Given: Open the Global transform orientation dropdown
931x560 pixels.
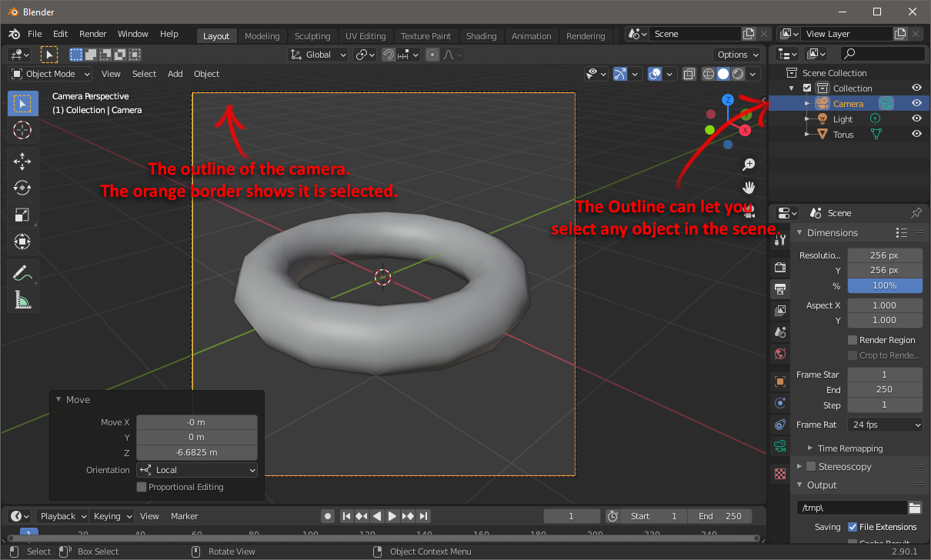Looking at the screenshot, I should tap(319, 55).
